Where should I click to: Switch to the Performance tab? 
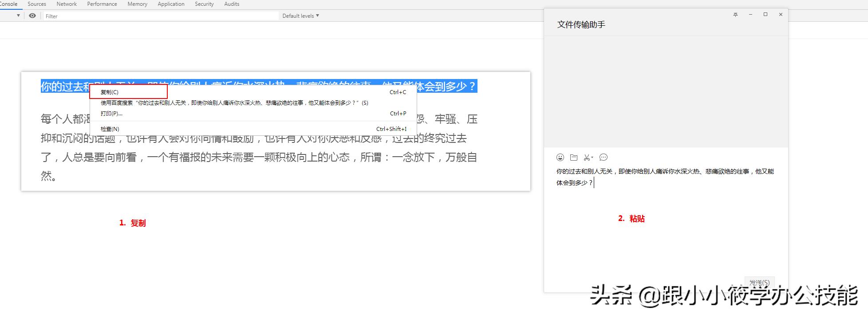click(x=102, y=4)
